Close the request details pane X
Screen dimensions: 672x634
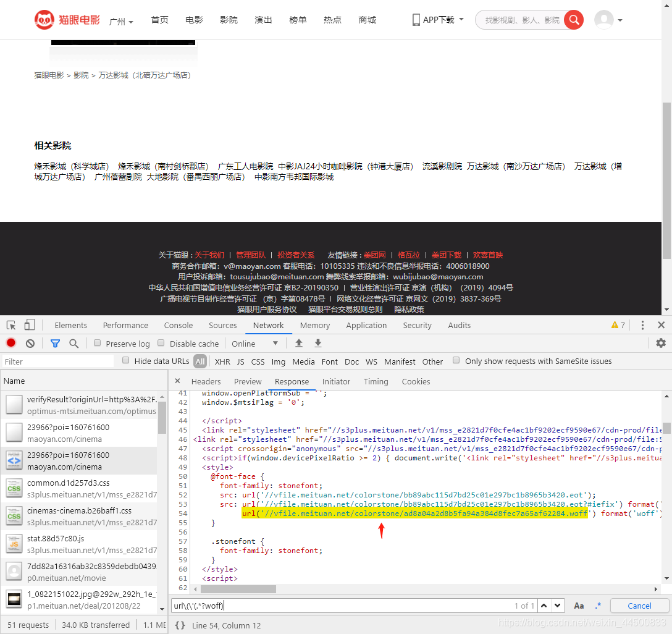coord(177,381)
